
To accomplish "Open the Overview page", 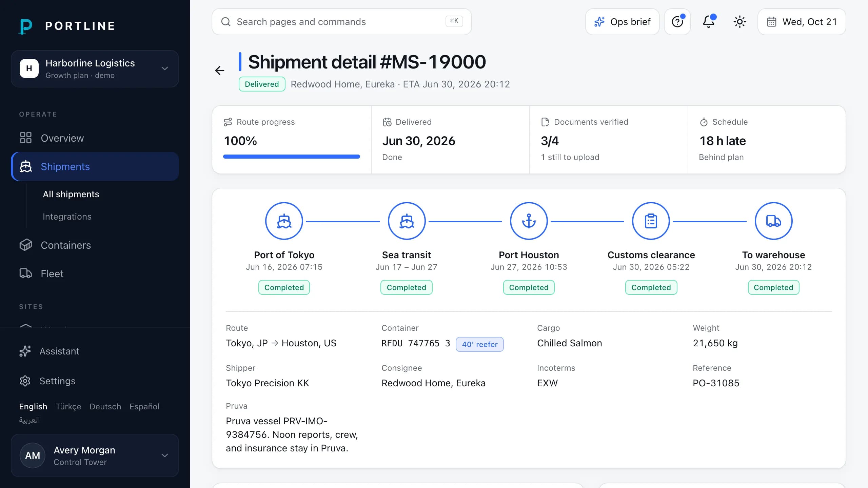I will click(x=95, y=138).
